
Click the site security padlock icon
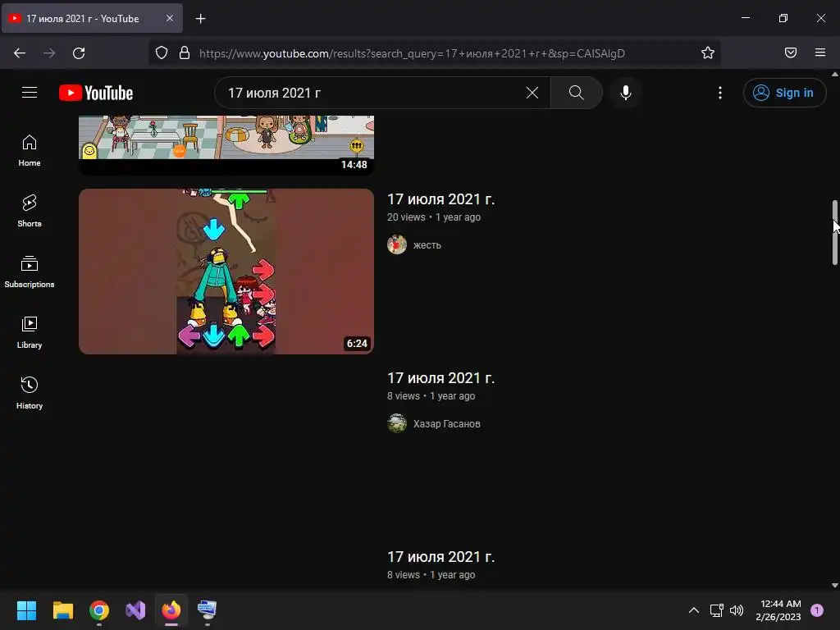point(185,53)
